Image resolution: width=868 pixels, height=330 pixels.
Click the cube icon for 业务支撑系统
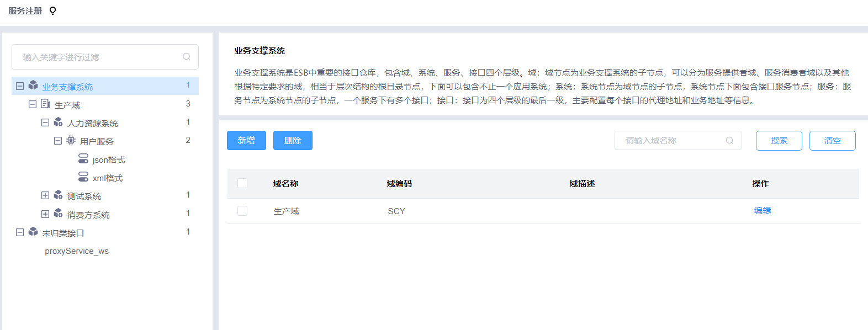point(33,86)
